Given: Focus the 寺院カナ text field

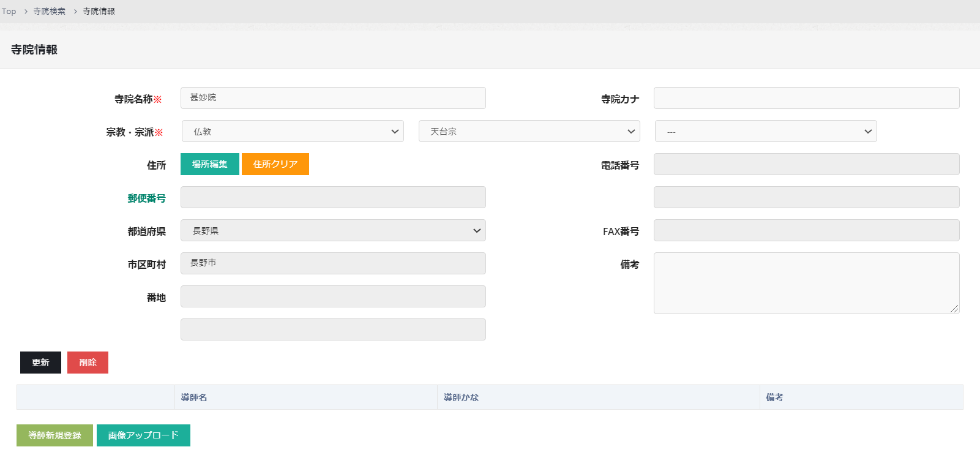Looking at the screenshot, I should point(806,98).
